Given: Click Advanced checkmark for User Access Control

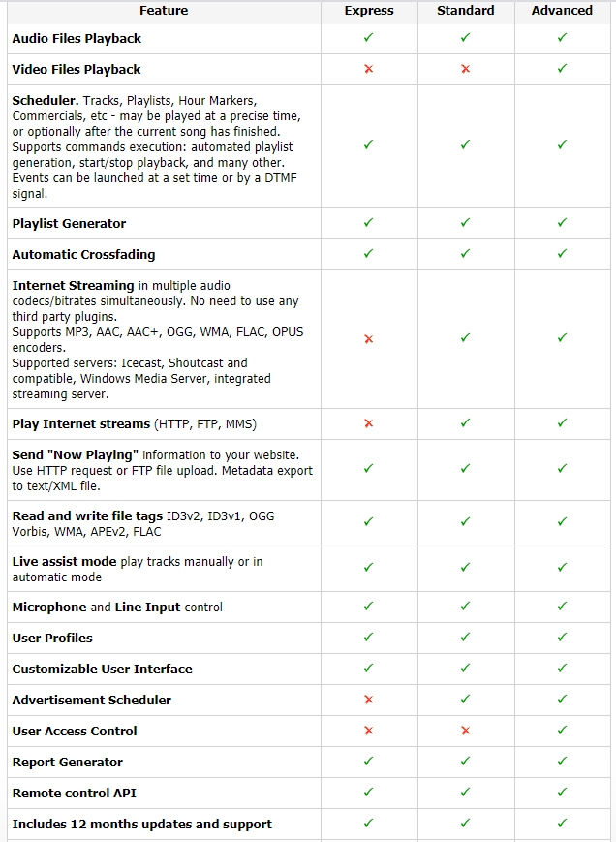Looking at the screenshot, I should (562, 731).
